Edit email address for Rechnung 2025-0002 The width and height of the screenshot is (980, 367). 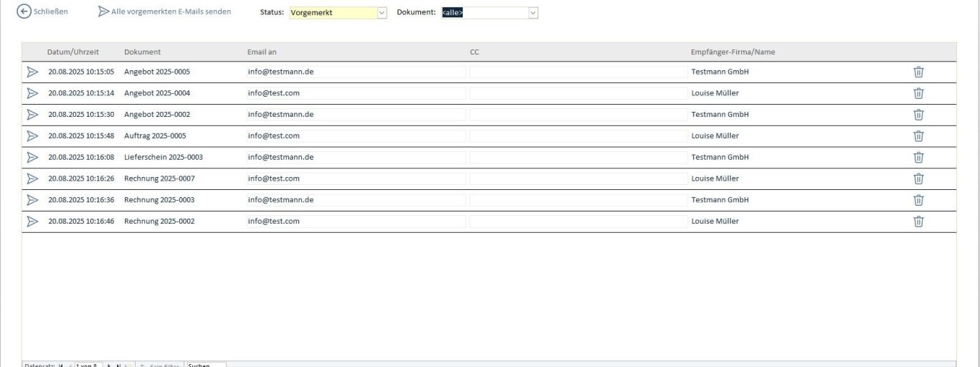(356, 221)
